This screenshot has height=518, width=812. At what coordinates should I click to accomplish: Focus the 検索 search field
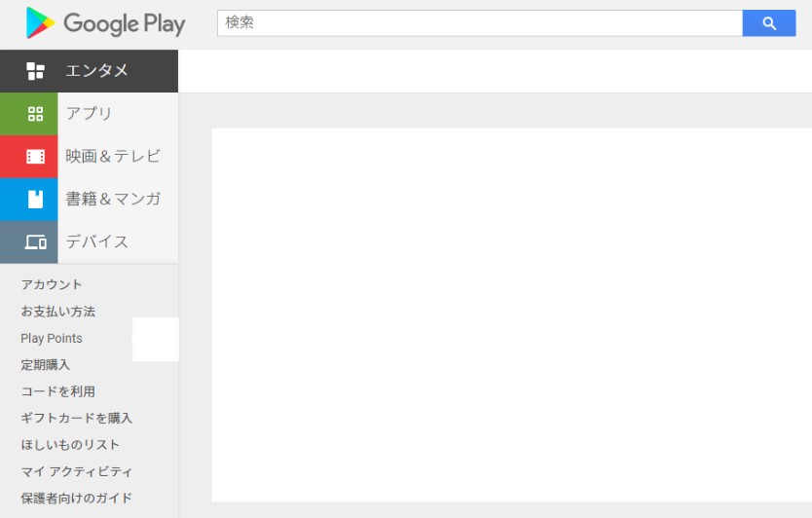[480, 23]
